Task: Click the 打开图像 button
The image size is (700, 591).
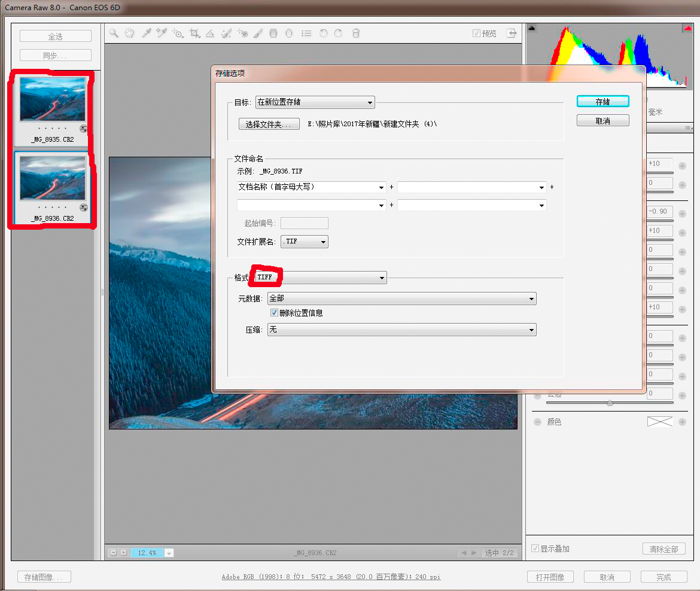Action: (550, 577)
